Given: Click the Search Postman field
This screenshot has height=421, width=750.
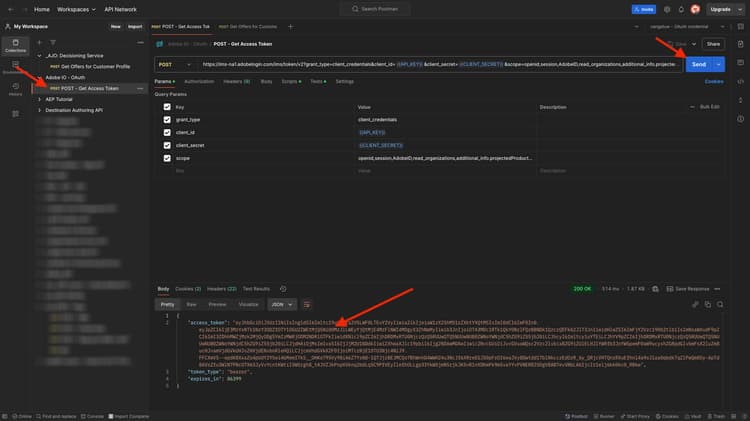Looking at the screenshot, I should point(375,9).
